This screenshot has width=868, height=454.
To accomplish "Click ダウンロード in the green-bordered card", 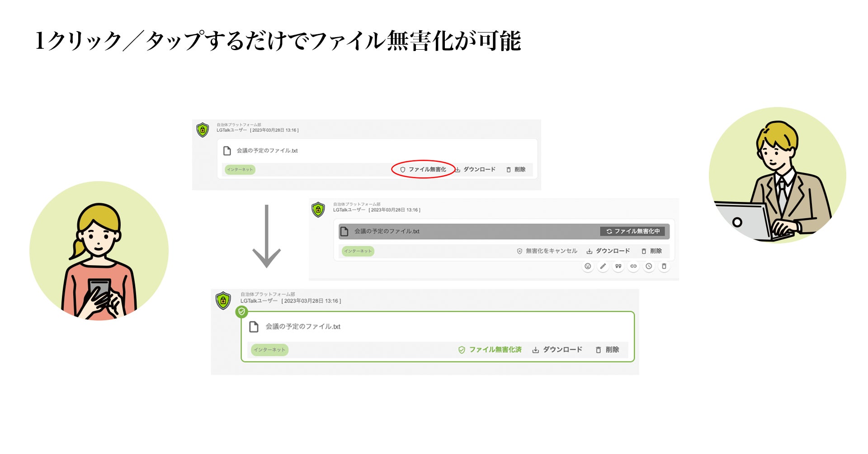I will 557,350.
